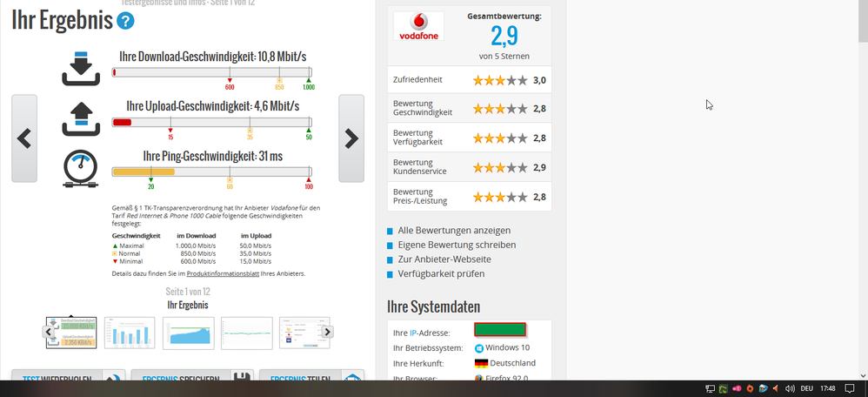Select the bar chart thumbnail

(130, 333)
